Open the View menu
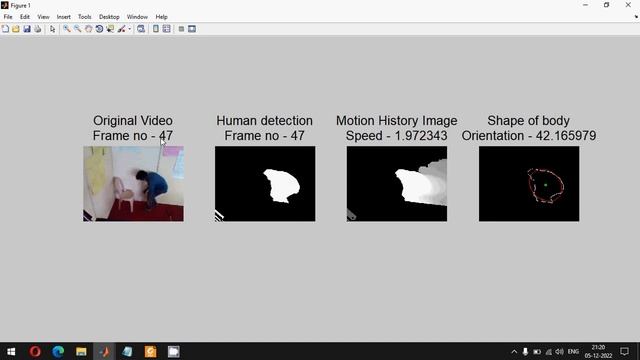The image size is (640, 360). pos(43,17)
